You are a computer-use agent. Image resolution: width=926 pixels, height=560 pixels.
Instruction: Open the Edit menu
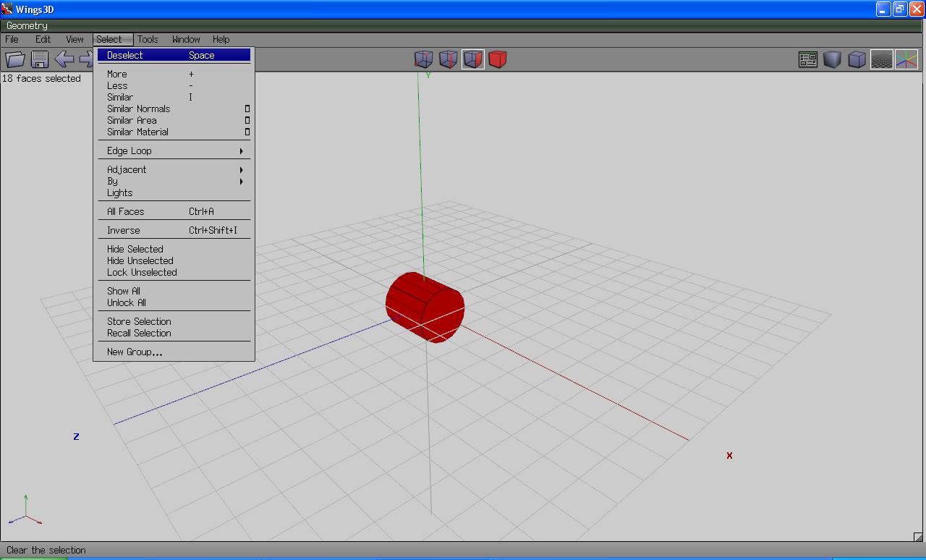click(x=43, y=39)
